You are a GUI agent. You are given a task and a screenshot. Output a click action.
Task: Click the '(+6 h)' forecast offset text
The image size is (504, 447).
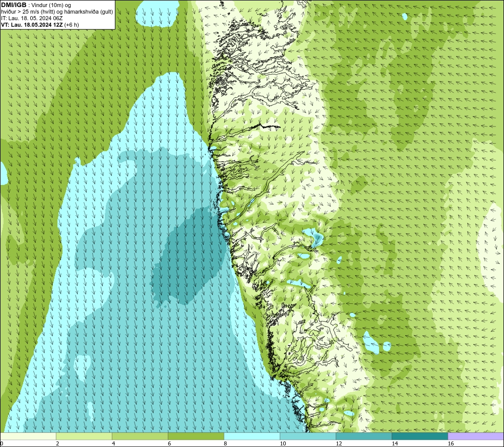(x=72, y=25)
